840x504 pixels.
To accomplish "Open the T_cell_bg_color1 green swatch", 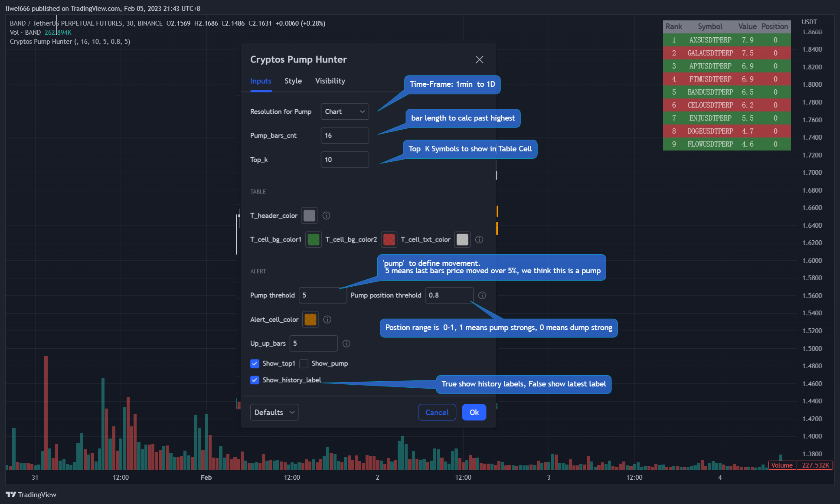I will pyautogui.click(x=313, y=239).
